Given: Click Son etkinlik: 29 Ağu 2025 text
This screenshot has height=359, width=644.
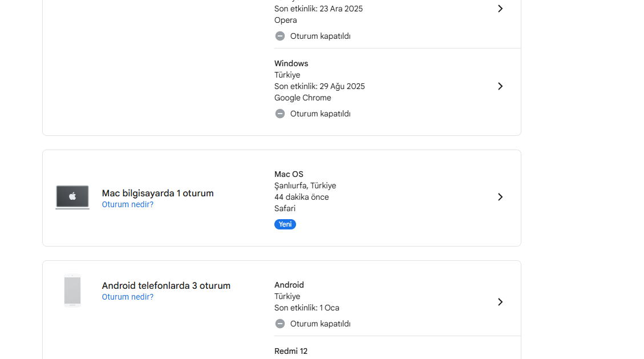Looking at the screenshot, I should pyautogui.click(x=319, y=86).
